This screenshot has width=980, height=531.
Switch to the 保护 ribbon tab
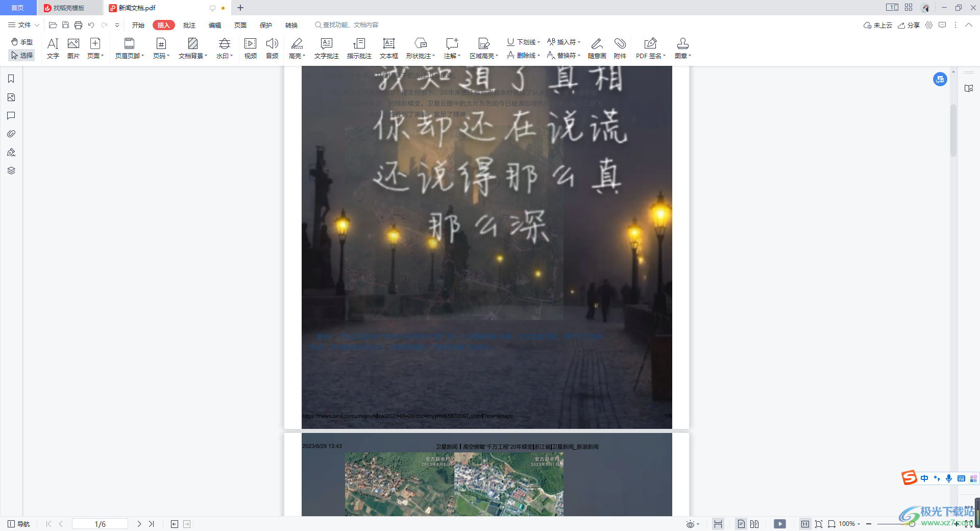pos(266,25)
